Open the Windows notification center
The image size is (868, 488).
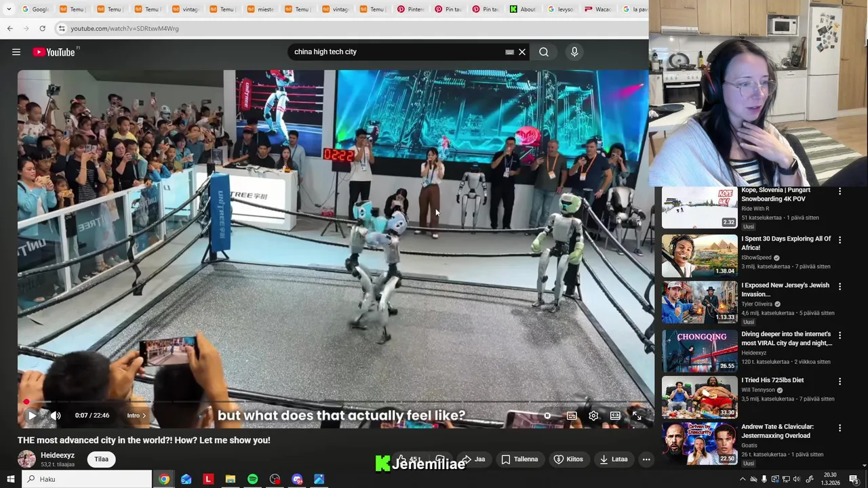pyautogui.click(x=854, y=479)
